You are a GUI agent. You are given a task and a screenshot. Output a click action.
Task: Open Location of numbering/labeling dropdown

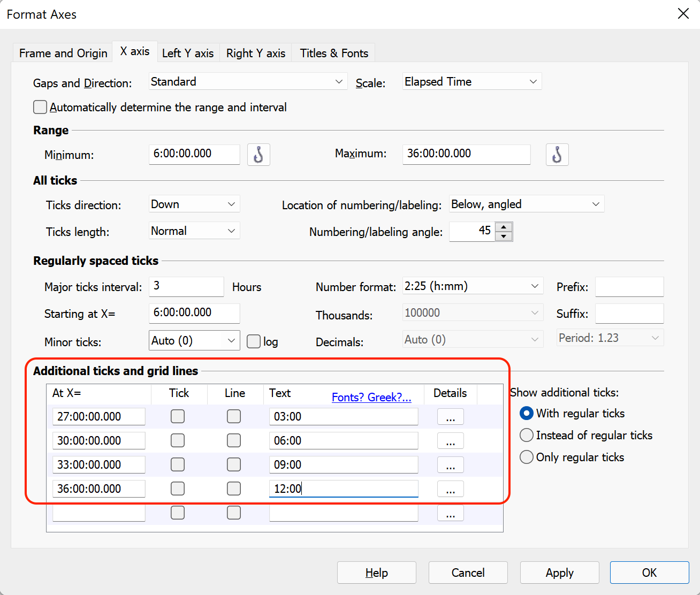pyautogui.click(x=527, y=204)
